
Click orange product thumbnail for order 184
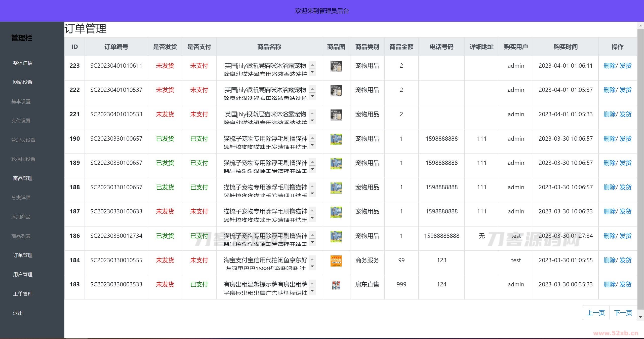[336, 261]
